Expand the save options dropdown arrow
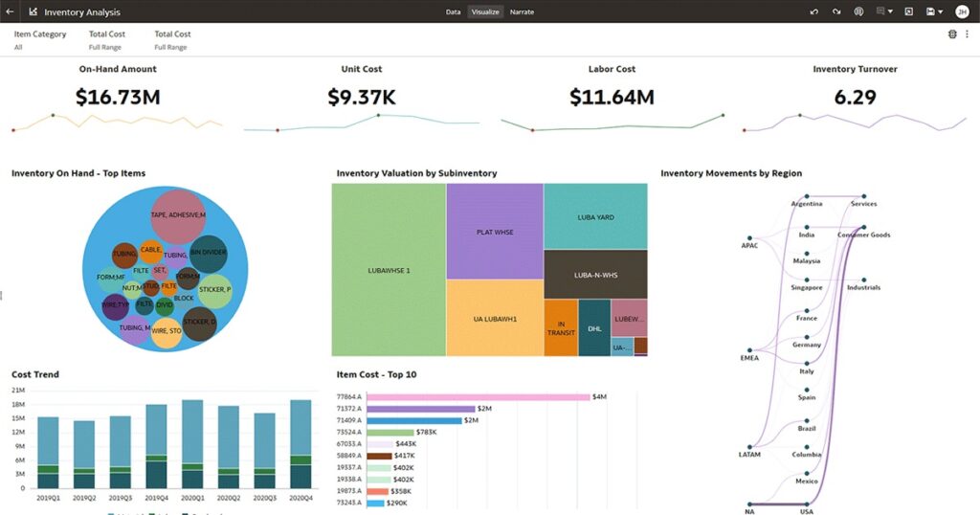This screenshot has width=980, height=515. (941, 11)
